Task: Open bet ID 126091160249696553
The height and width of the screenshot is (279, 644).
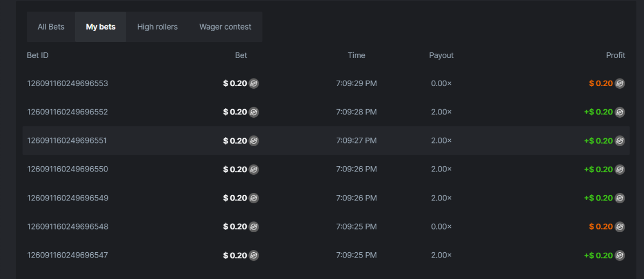Action: tap(68, 83)
